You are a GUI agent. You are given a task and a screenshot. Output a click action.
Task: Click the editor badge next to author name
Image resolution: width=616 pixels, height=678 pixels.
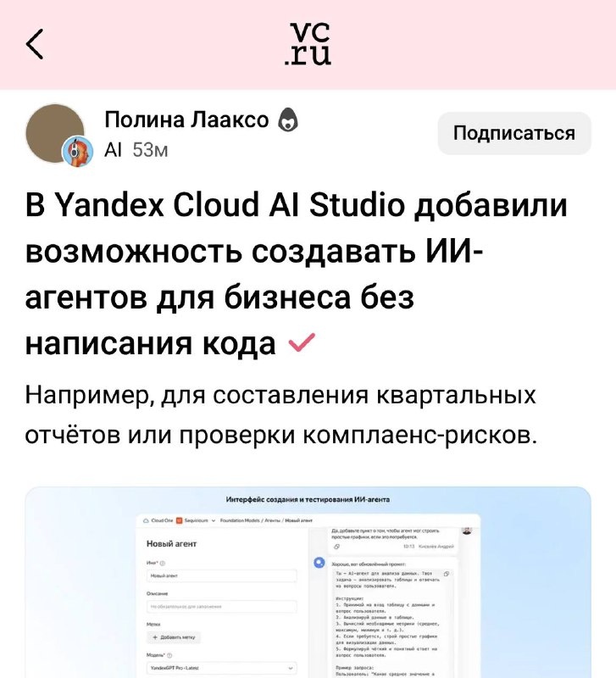pos(288,120)
